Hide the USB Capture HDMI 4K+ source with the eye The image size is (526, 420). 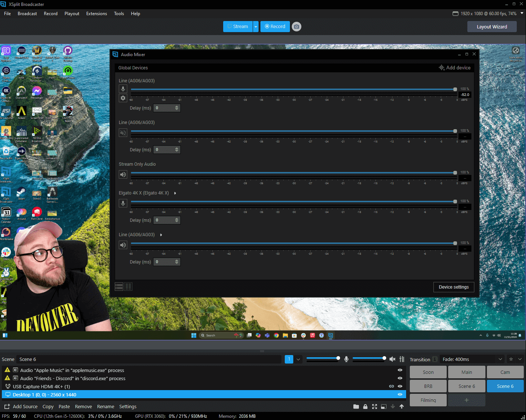pos(400,386)
